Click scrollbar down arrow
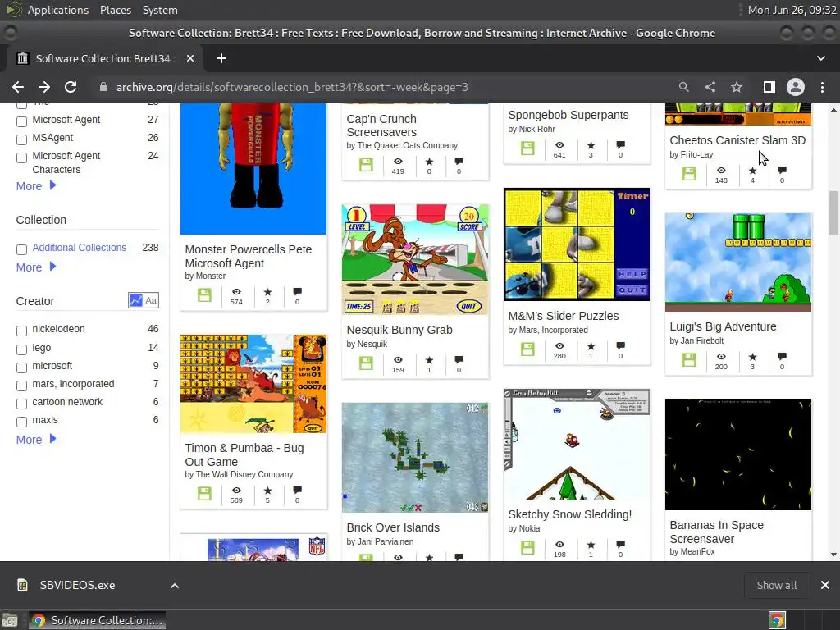 tap(833, 555)
